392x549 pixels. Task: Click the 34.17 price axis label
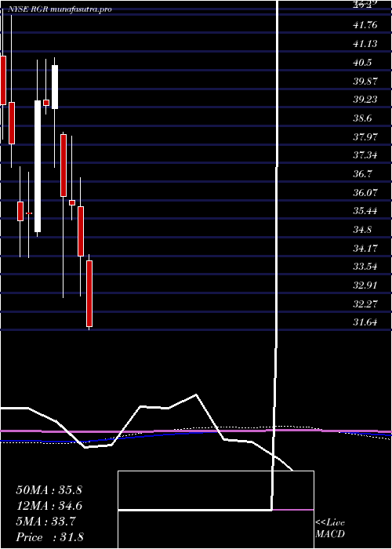365,249
